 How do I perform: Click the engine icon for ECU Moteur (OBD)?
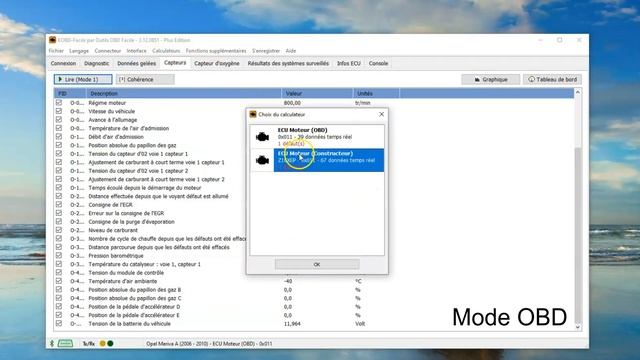coord(262,137)
